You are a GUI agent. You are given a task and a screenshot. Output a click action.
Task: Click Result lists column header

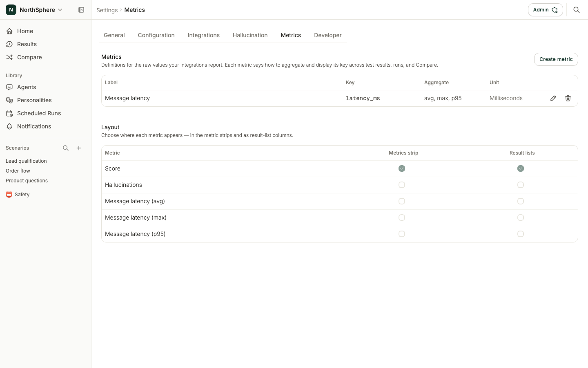point(522,153)
